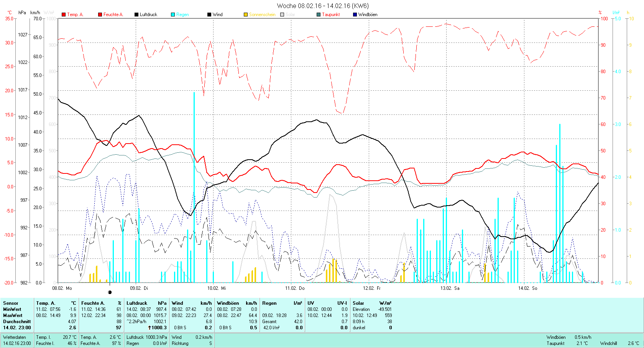This screenshot has width=644, height=348.
Task: Click the indoor temperature 20.7 °C
Action: 70,337
